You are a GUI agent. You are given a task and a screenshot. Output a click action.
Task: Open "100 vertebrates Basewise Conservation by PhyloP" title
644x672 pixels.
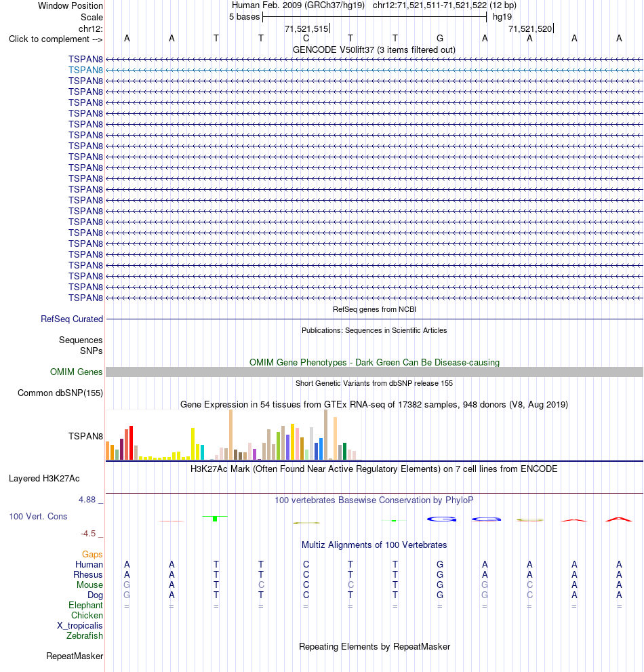[374, 500]
